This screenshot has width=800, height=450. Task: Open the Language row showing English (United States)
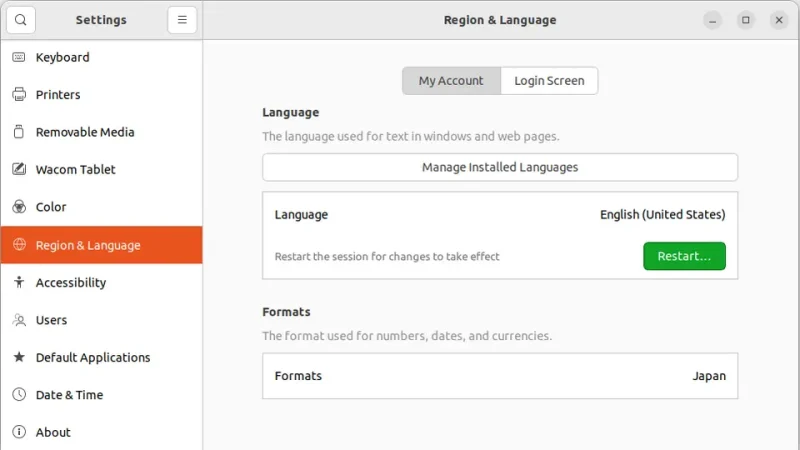click(x=500, y=215)
